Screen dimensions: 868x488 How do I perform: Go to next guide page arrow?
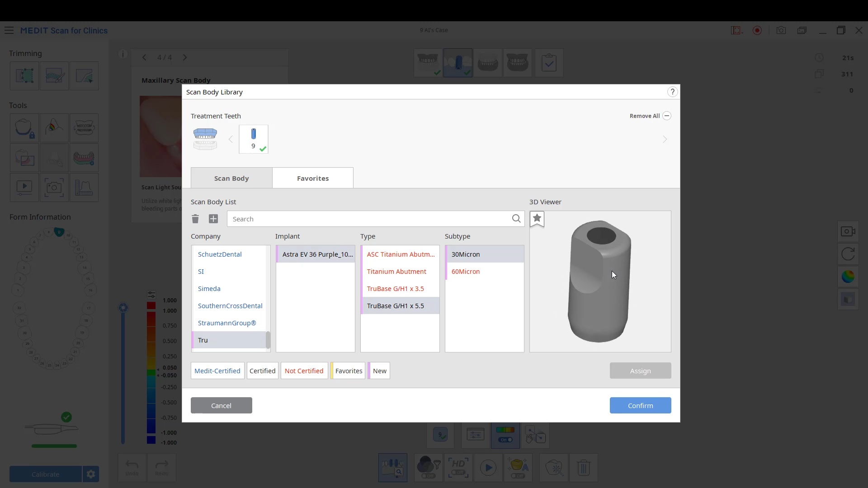tap(185, 57)
